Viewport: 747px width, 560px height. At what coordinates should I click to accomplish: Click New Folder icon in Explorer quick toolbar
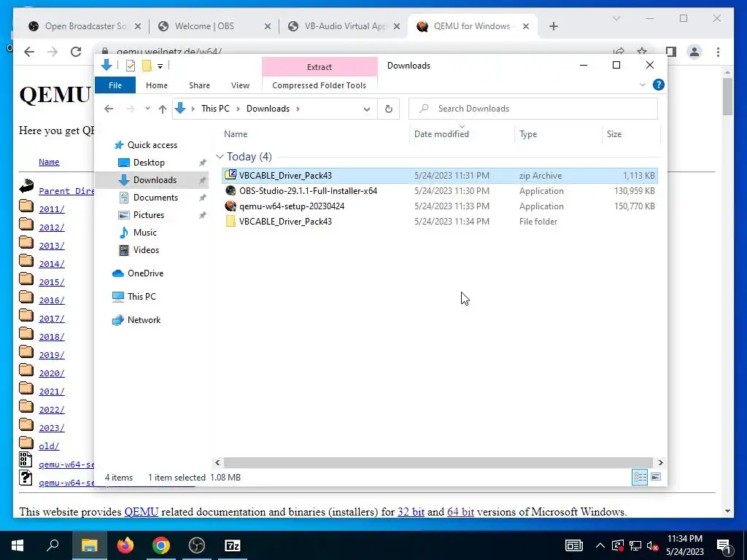[x=147, y=66]
